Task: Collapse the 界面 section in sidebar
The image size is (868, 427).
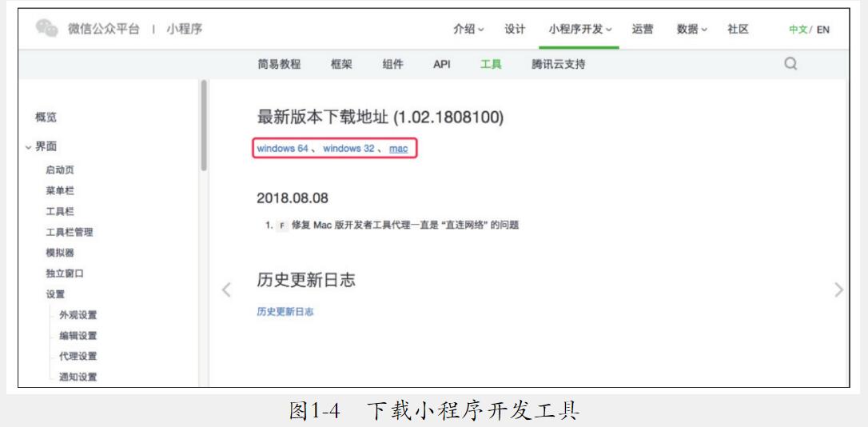Action: click(x=29, y=146)
